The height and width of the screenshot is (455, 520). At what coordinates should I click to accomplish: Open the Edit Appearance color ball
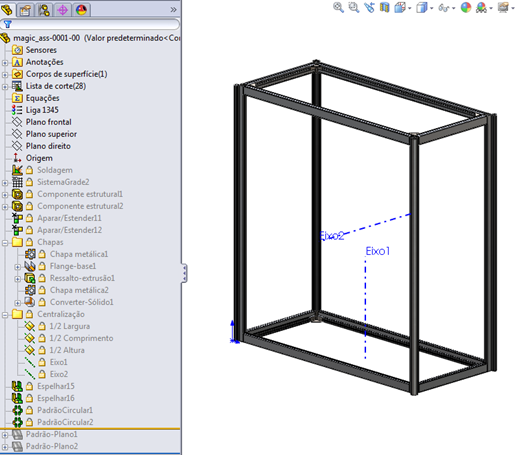tap(466, 7)
